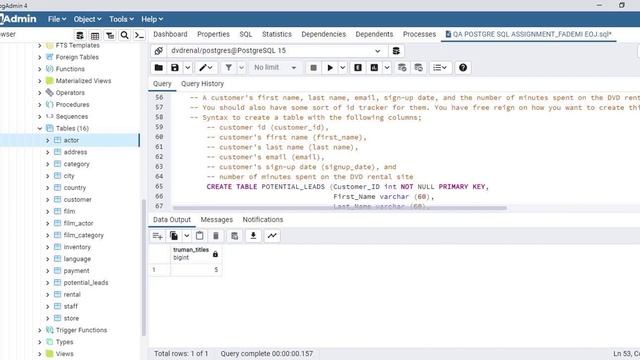Open the filter options dropdown arrow
Image resolution: width=640 pixels, height=360 pixels.
tap(241, 68)
